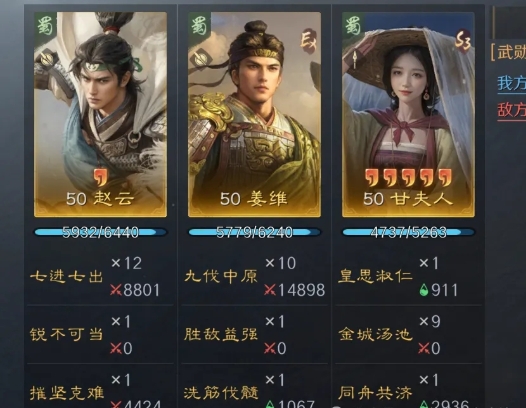
Task: Click 蜀 faction badge on 姜维 card
Action: pyautogui.click(x=199, y=26)
